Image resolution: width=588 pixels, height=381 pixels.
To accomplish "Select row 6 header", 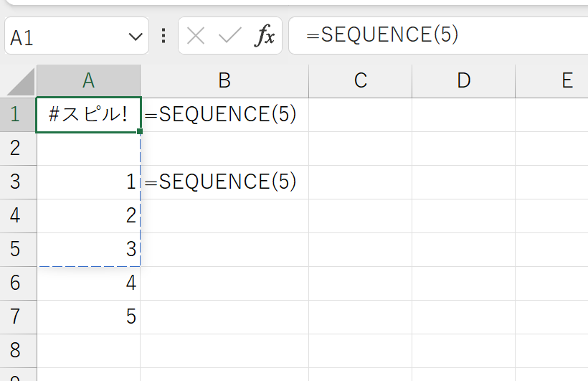I will [x=18, y=283].
